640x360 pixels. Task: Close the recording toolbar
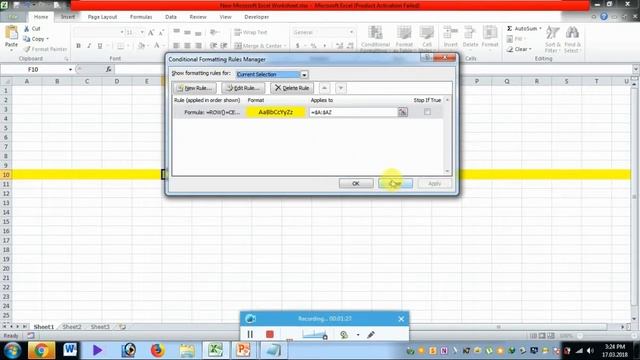[x=401, y=319]
